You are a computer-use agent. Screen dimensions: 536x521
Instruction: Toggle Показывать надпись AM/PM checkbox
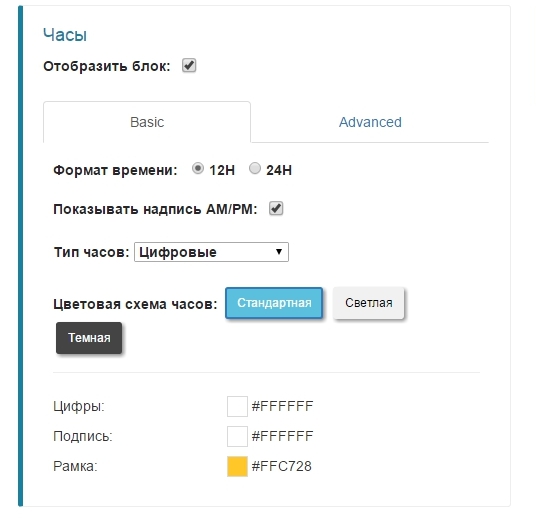(276, 209)
